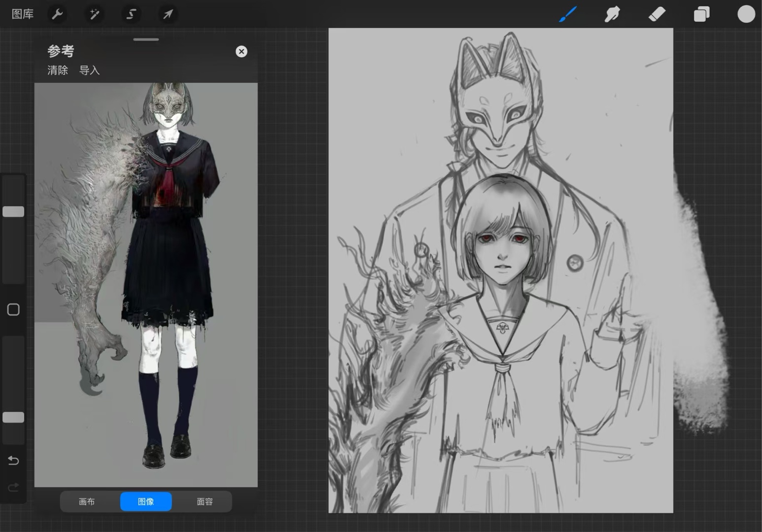Image resolution: width=762 pixels, height=532 pixels.
Task: Switch reference to 面容 tab
Action: click(x=205, y=501)
